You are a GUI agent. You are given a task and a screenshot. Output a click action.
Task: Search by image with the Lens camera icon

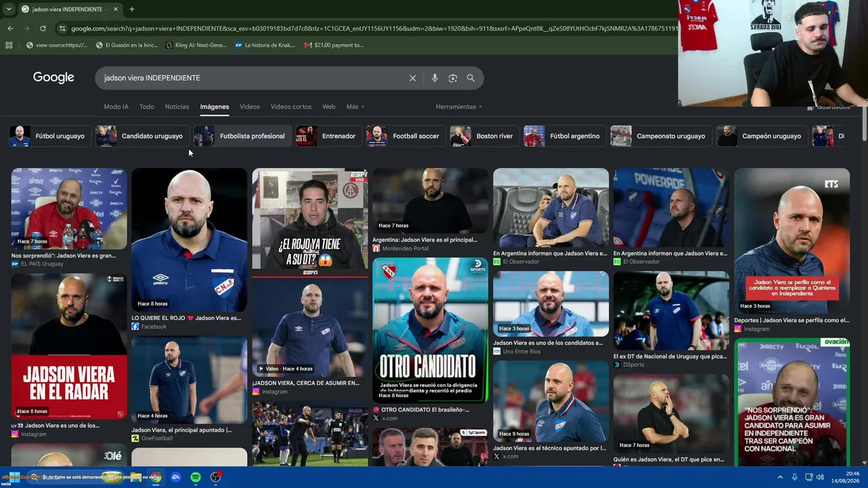pyautogui.click(x=453, y=78)
